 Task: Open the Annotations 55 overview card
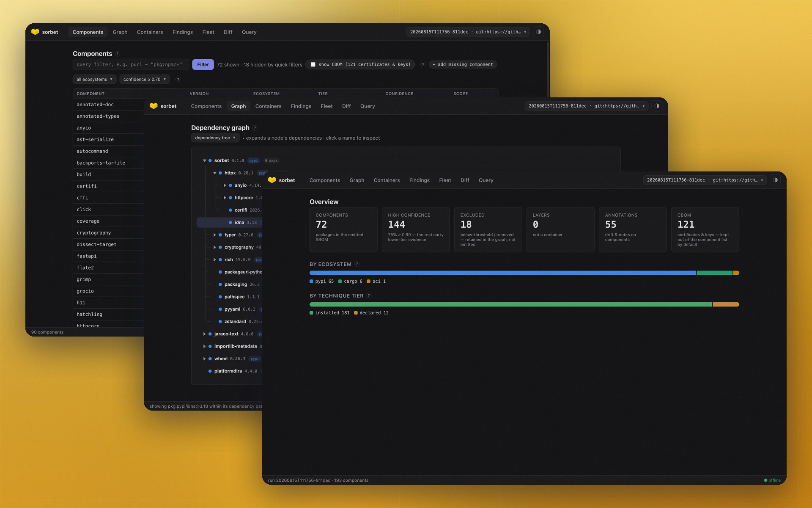click(x=633, y=229)
